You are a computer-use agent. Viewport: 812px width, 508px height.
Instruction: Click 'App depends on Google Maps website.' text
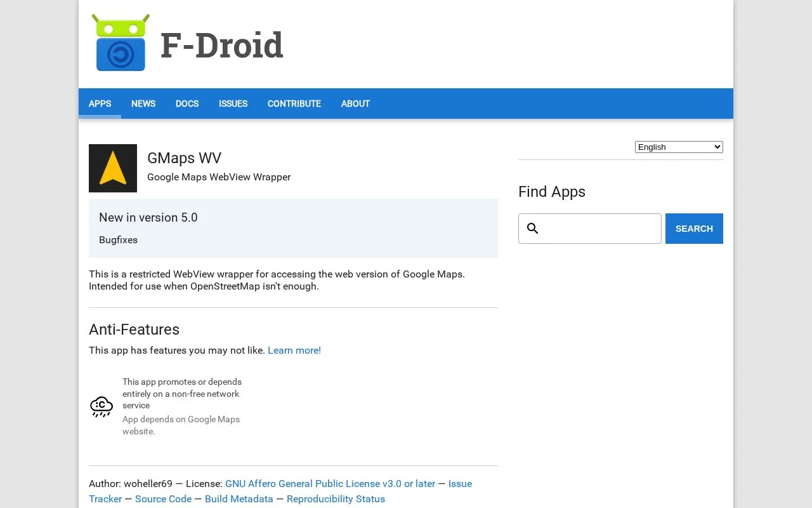click(x=181, y=425)
